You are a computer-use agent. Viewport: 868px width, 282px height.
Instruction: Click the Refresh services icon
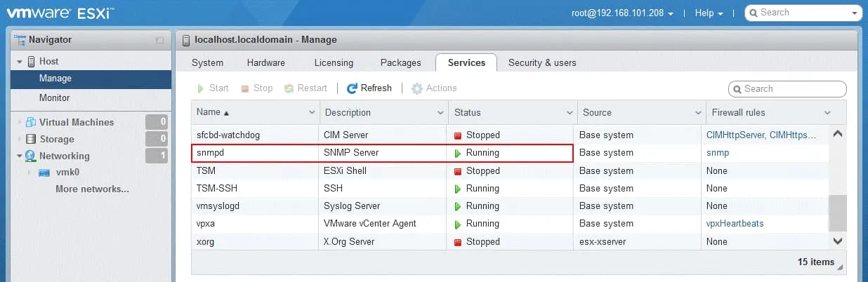point(353,88)
